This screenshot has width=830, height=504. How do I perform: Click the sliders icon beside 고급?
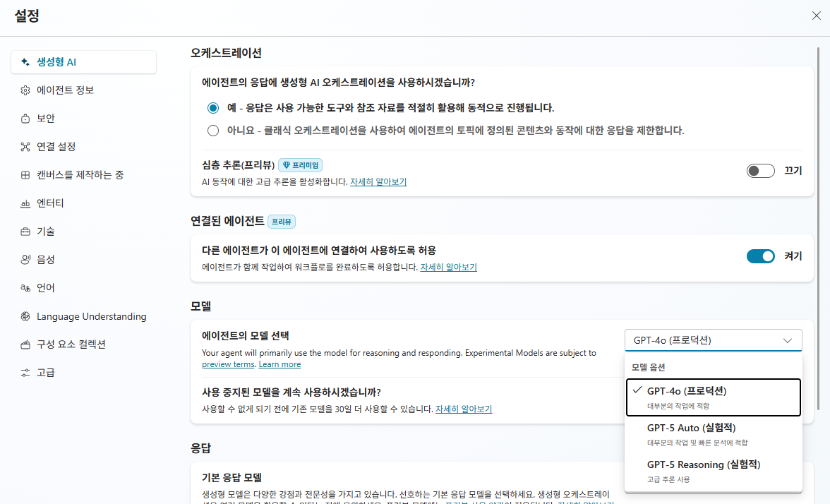click(25, 373)
